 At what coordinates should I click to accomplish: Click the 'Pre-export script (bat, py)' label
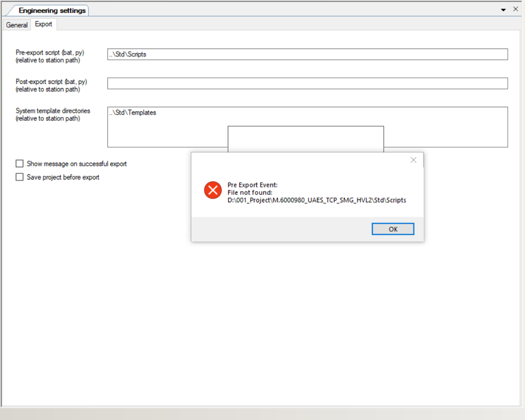[50, 52]
